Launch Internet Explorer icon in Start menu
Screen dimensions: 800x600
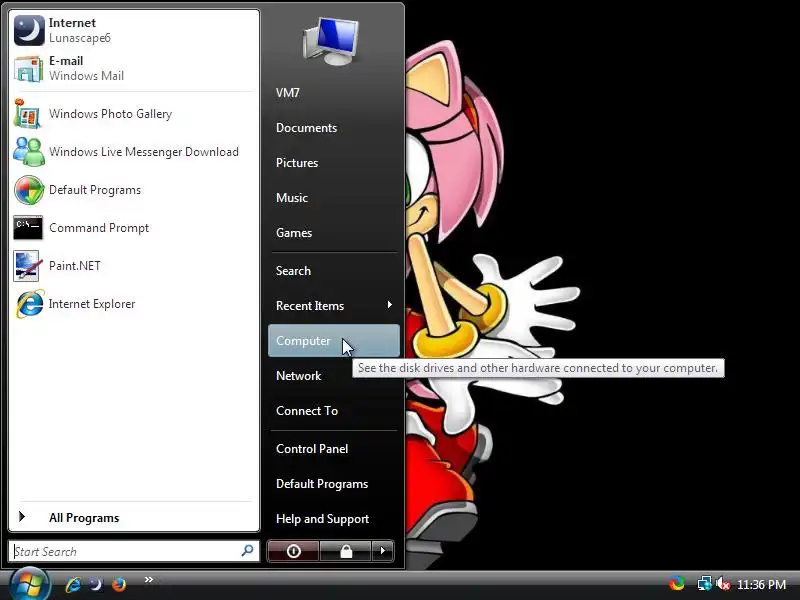coord(30,304)
